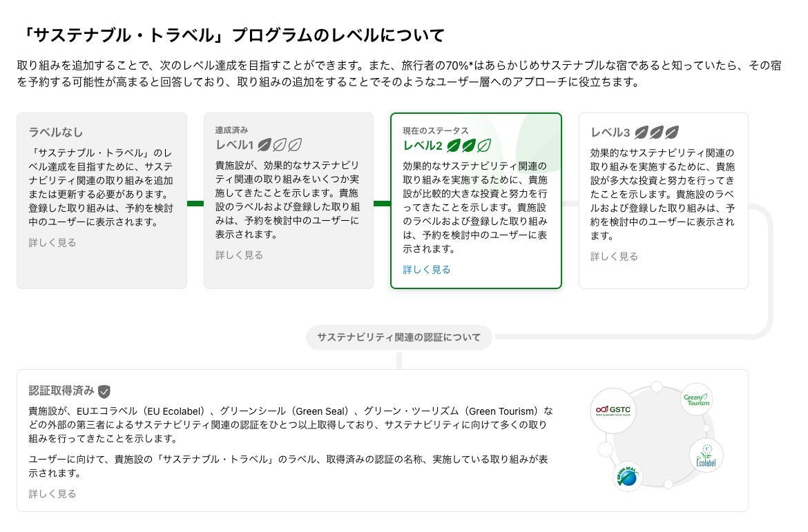Viewport: 808px width, 532px height.
Task: Click the サステナビリティ関連の認証について pill label
Action: tap(399, 337)
